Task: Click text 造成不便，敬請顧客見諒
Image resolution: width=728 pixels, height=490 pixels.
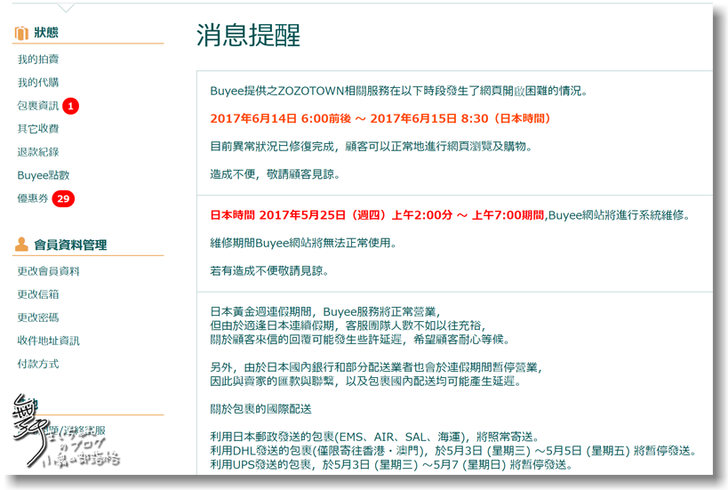Action: tap(275, 175)
